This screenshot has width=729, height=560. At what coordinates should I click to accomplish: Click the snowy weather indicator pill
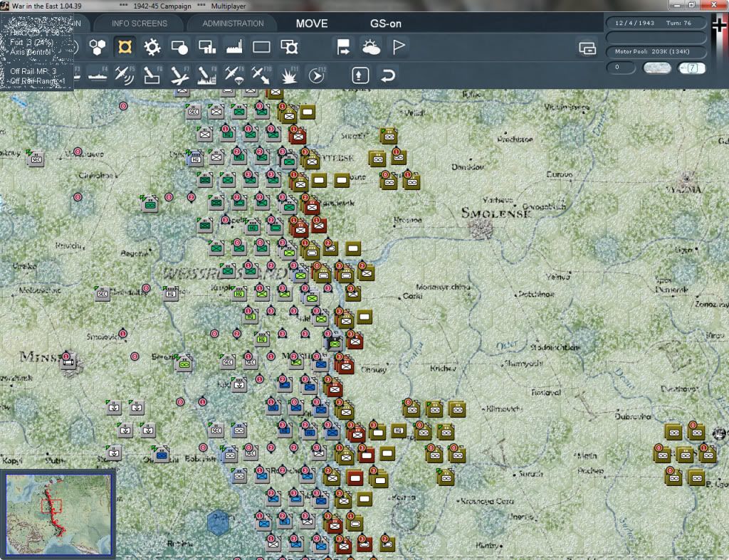(x=656, y=68)
